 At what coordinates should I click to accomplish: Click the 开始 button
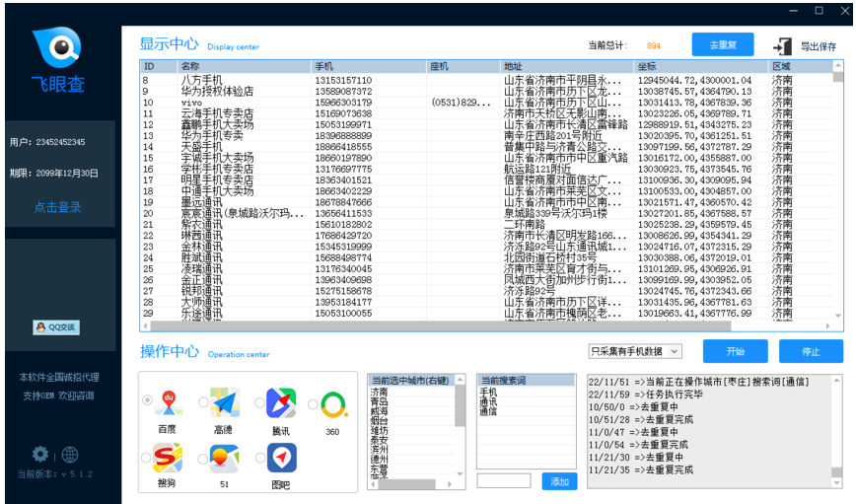(x=736, y=351)
